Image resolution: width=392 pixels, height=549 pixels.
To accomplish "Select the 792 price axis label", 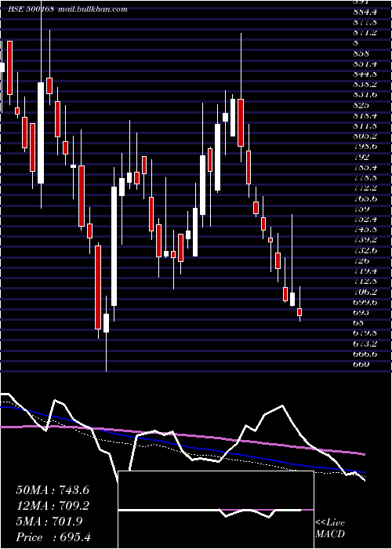I will (361, 157).
